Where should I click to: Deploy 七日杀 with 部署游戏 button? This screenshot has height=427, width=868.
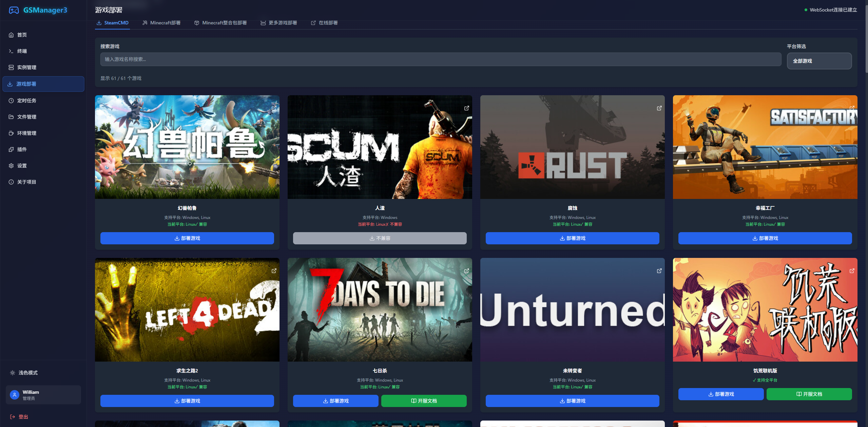click(x=336, y=401)
